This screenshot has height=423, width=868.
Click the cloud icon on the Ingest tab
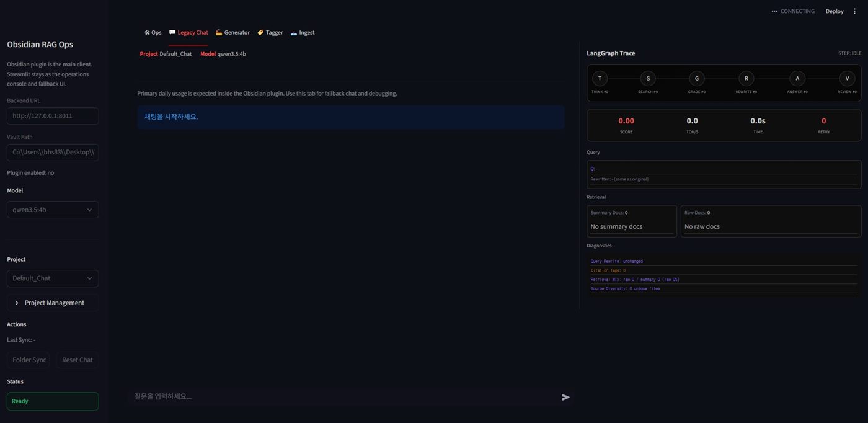[x=293, y=32]
